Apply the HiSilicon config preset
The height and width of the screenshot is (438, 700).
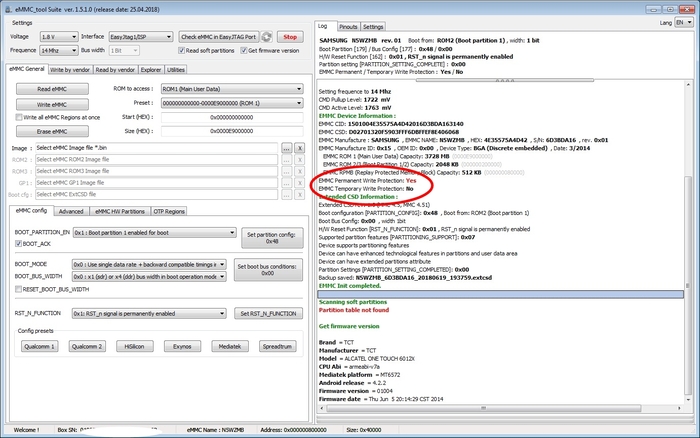coord(134,346)
